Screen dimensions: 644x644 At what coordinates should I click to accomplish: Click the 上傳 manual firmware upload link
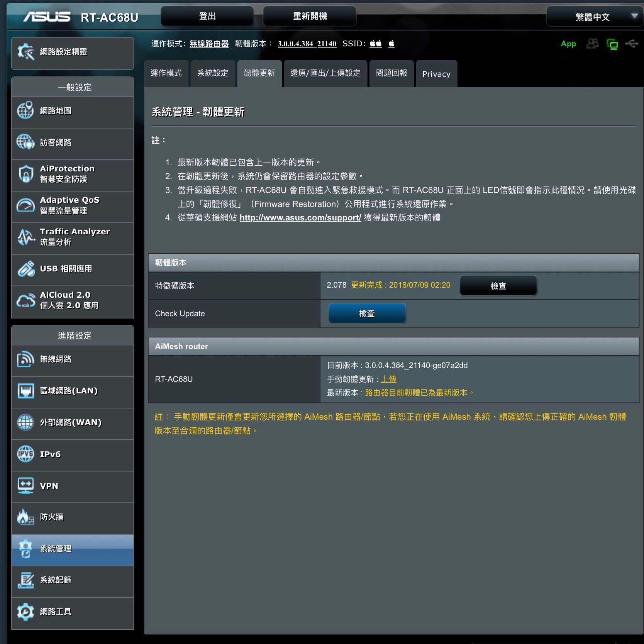(388, 379)
